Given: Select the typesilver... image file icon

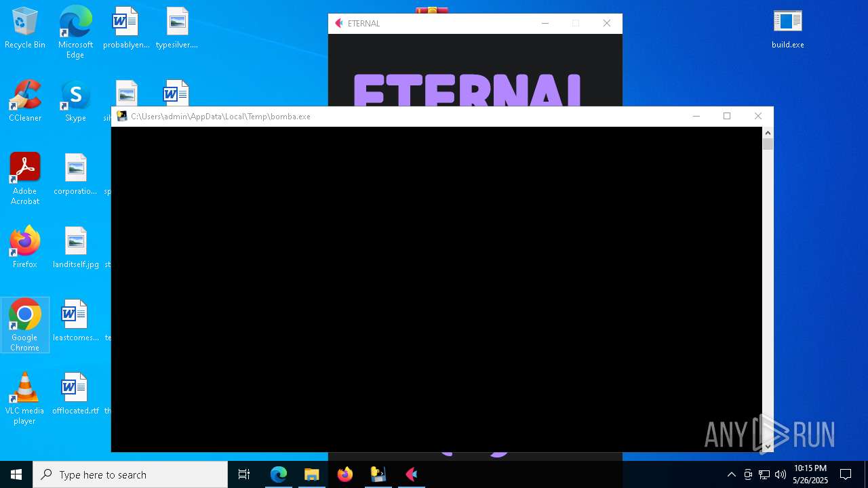Looking at the screenshot, I should point(177,28).
